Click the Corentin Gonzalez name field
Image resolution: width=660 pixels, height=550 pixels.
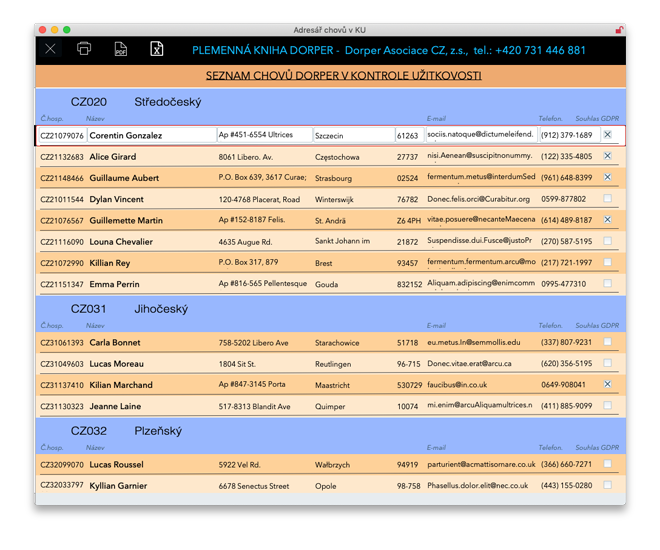coord(150,135)
